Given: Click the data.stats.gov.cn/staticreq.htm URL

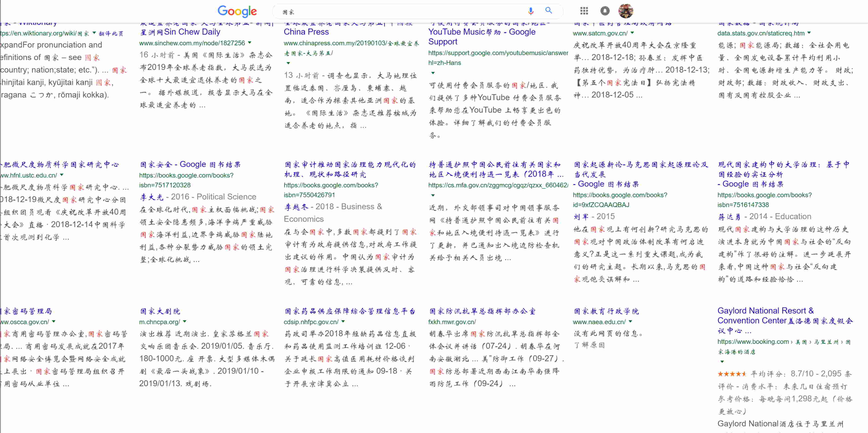Looking at the screenshot, I should click(761, 33).
